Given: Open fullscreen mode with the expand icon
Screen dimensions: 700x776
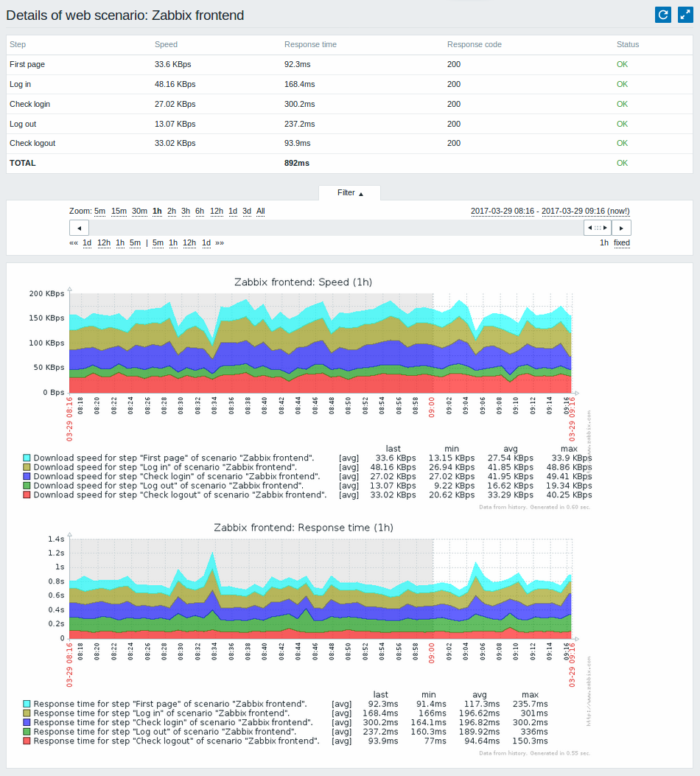Looking at the screenshot, I should click(685, 15).
